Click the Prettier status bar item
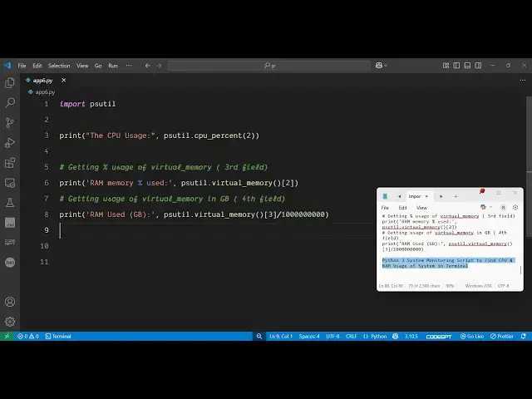Image resolution: width=532 pixels, height=399 pixels. tap(502, 336)
